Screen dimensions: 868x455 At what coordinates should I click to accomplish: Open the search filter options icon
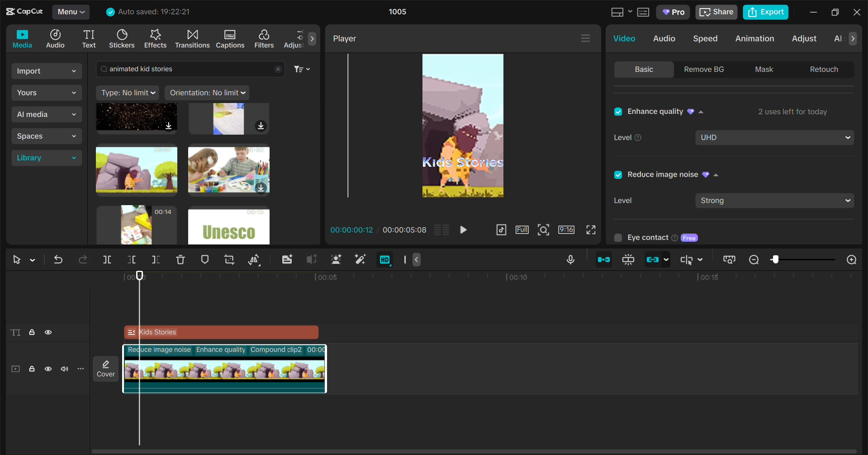pyautogui.click(x=302, y=69)
